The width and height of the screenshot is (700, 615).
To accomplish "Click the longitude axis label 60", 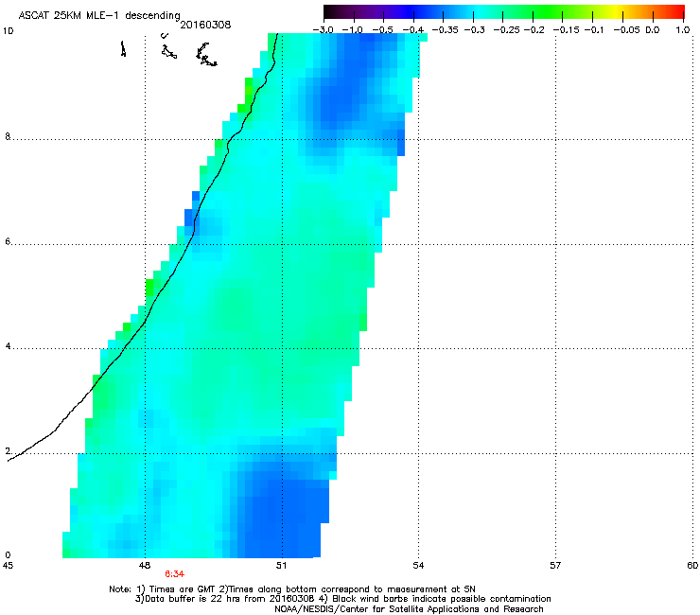I will pos(692,566).
